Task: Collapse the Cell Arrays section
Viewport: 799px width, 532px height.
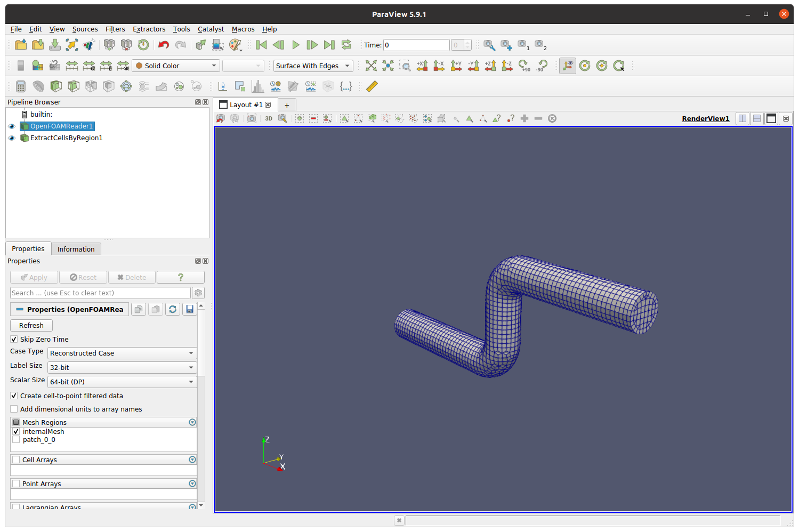Action: (192, 460)
